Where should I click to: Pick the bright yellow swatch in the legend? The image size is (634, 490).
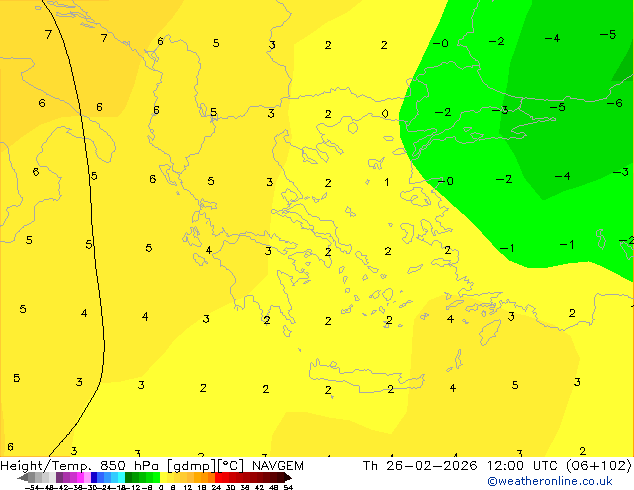(163, 477)
